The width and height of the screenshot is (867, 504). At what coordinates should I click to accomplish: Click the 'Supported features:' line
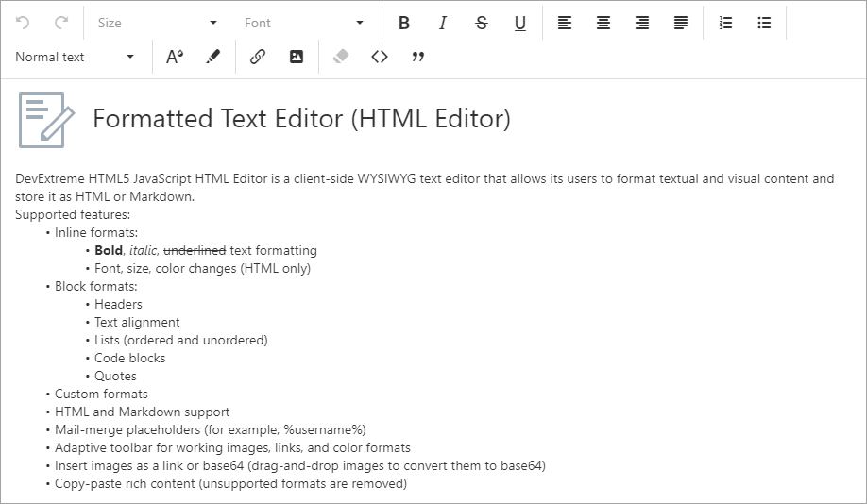coord(73,214)
